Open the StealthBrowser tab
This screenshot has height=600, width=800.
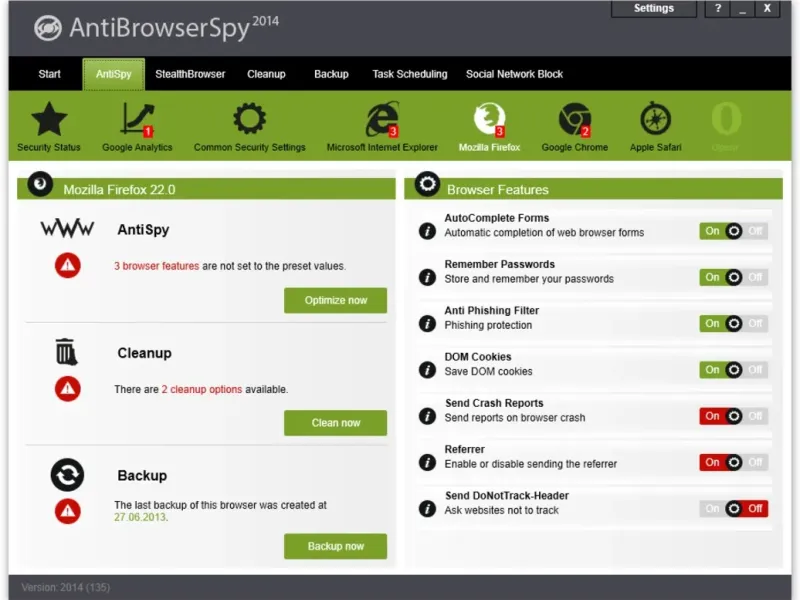[190, 74]
